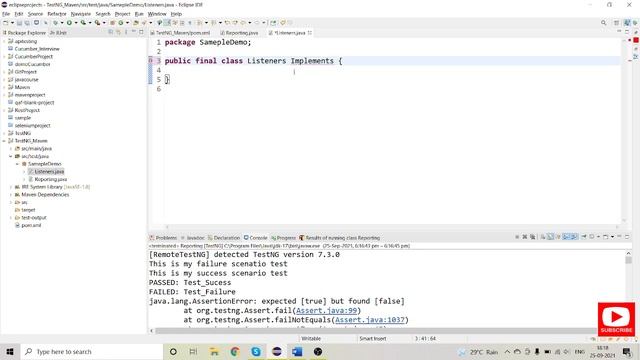Collapse All in Package Explorer toolbar
Viewport: 640px width, 360px height.
(x=111, y=32)
